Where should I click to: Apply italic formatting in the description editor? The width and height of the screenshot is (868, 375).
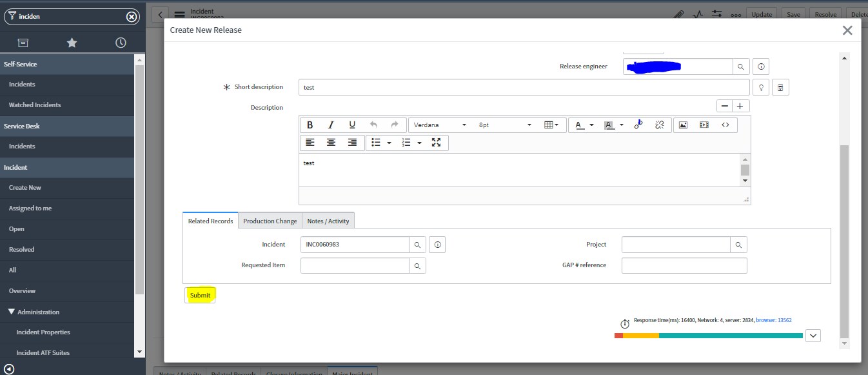tap(331, 124)
